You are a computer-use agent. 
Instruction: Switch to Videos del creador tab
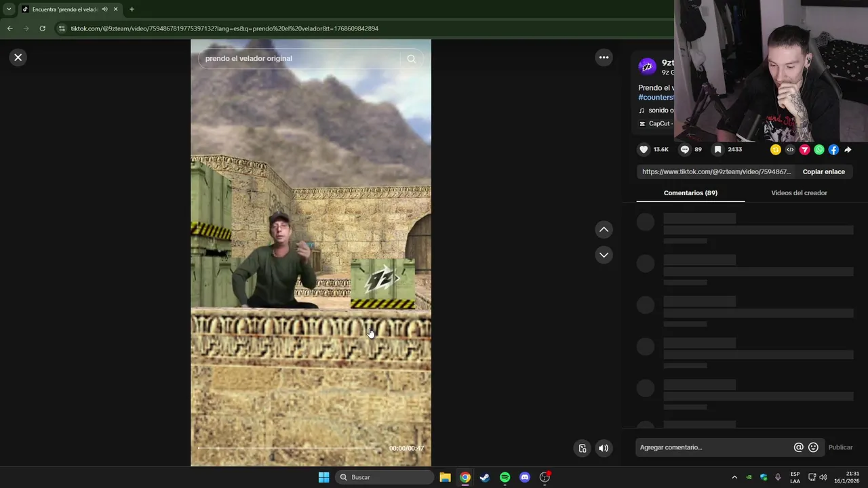799,193
